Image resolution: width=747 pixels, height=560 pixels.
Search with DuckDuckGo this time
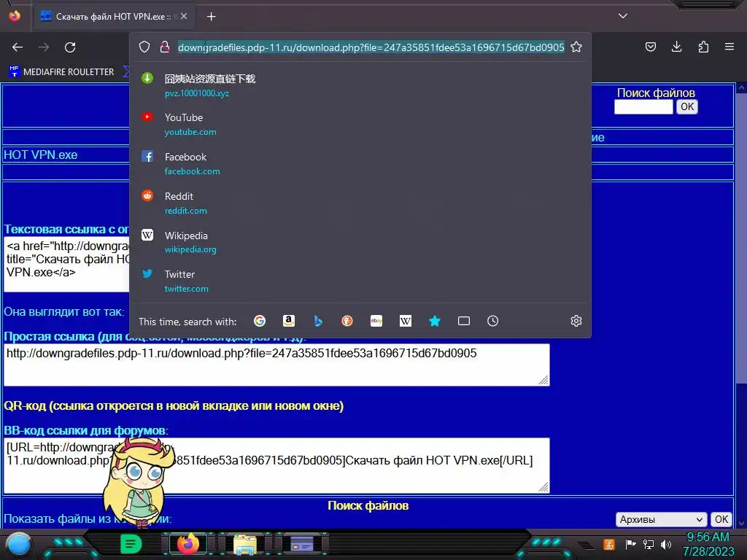(x=347, y=321)
